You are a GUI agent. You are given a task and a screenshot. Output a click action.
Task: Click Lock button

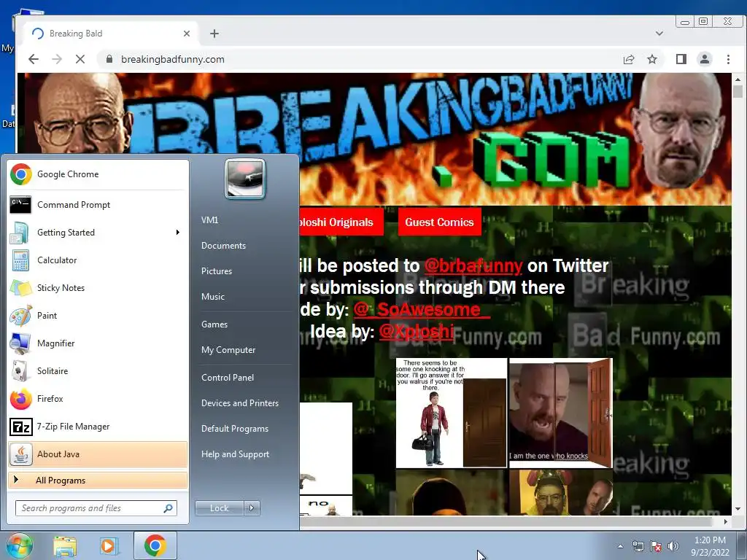point(219,508)
